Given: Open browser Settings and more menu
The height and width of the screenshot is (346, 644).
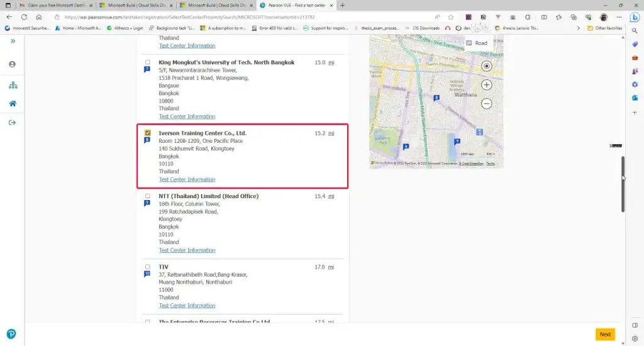Looking at the screenshot, I should click(619, 17).
